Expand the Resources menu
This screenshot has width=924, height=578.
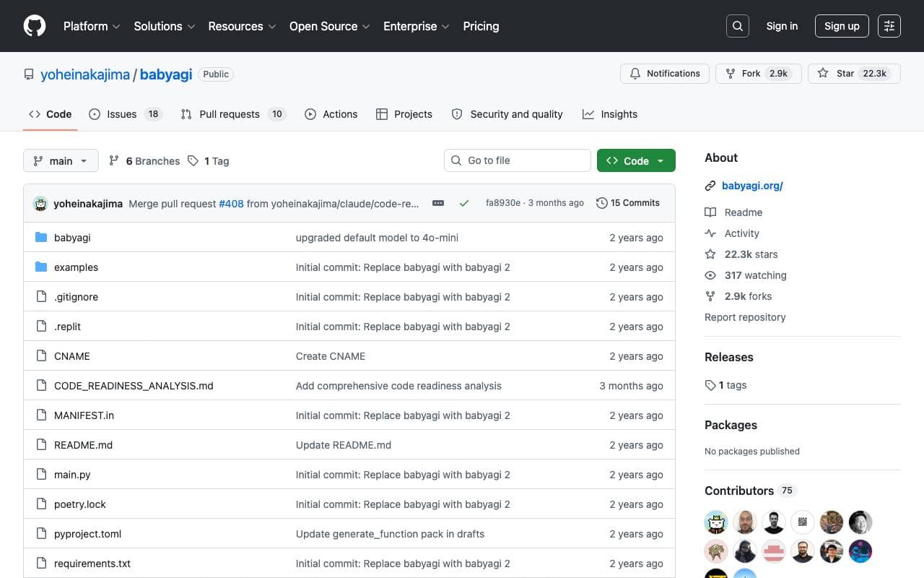tap(243, 26)
